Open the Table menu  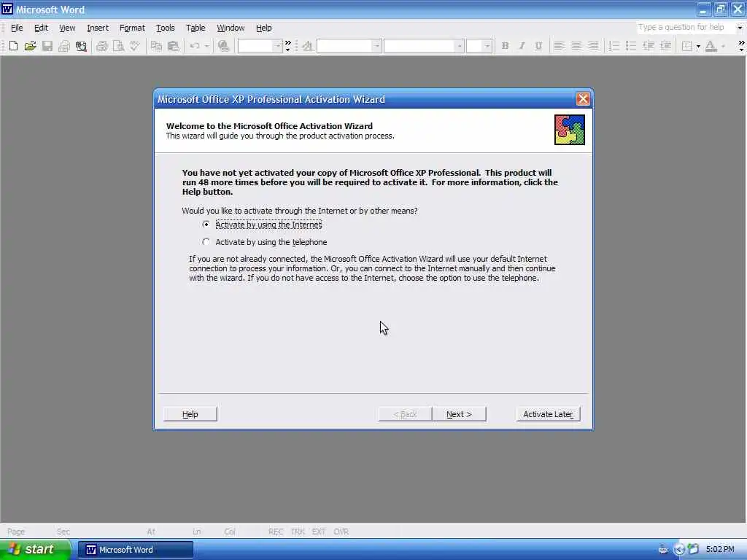click(196, 28)
